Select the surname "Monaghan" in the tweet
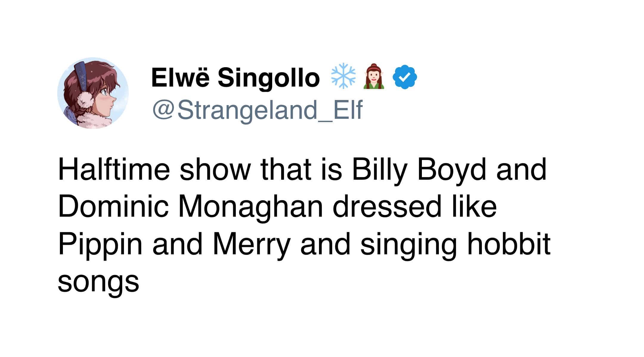644x357 pixels. [x=250, y=207]
